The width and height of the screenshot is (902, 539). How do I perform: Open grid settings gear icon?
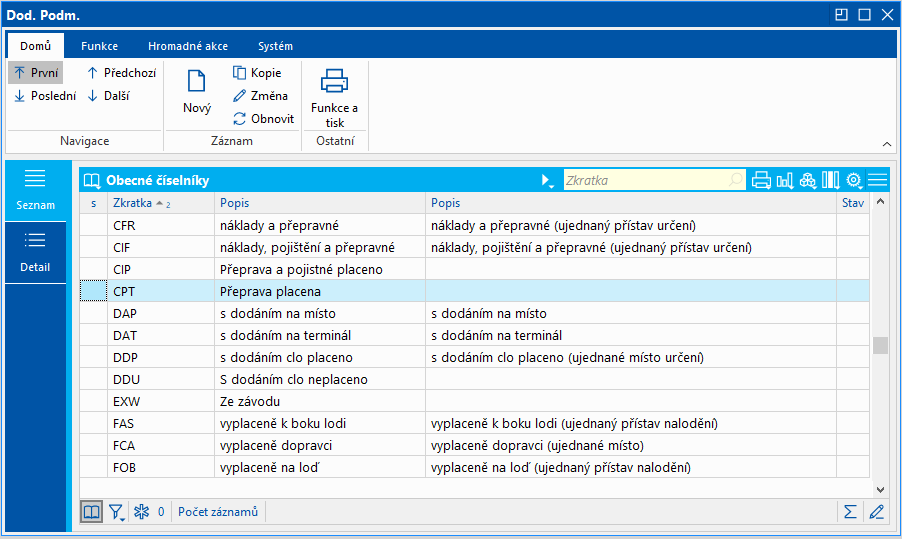[x=855, y=180]
